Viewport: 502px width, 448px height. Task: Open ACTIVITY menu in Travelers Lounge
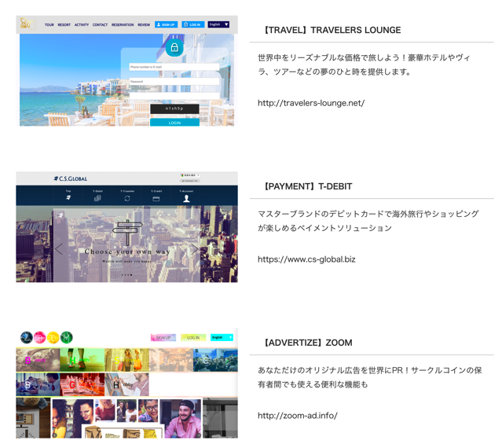pyautogui.click(x=82, y=24)
